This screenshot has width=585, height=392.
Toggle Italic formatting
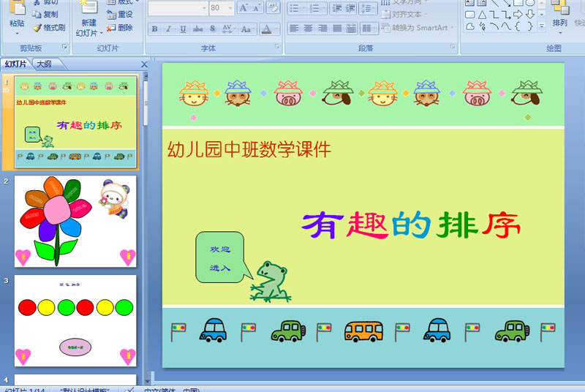point(169,29)
